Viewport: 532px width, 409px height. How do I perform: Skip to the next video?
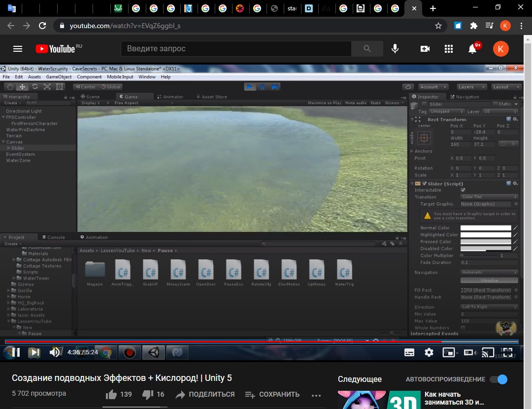click(34, 352)
